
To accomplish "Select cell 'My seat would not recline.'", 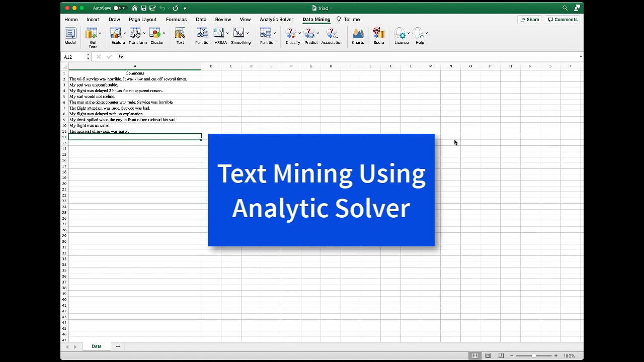I will point(135,97).
